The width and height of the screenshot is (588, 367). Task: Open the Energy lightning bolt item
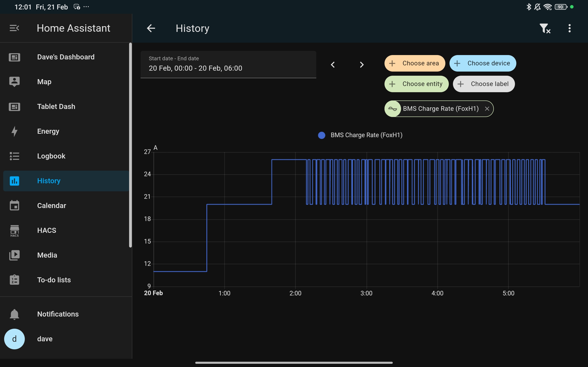coord(14,131)
